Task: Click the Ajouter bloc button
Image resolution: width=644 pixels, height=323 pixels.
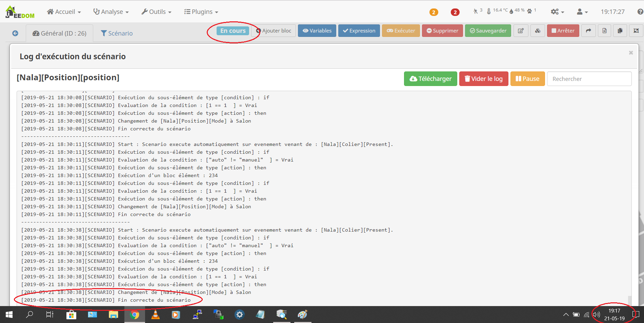Action: pos(274,31)
